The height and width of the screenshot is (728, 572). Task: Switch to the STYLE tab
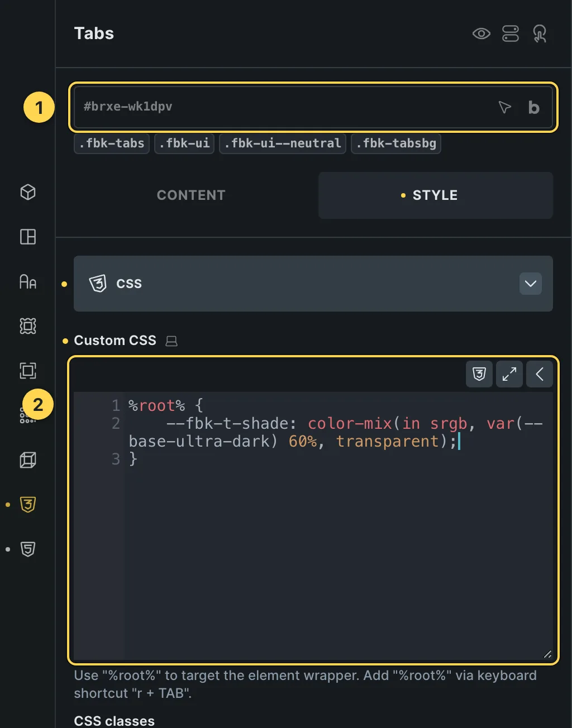point(436,195)
